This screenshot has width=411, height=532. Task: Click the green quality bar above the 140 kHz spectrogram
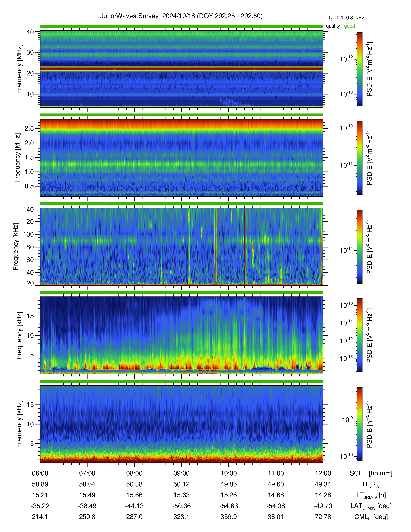click(181, 204)
